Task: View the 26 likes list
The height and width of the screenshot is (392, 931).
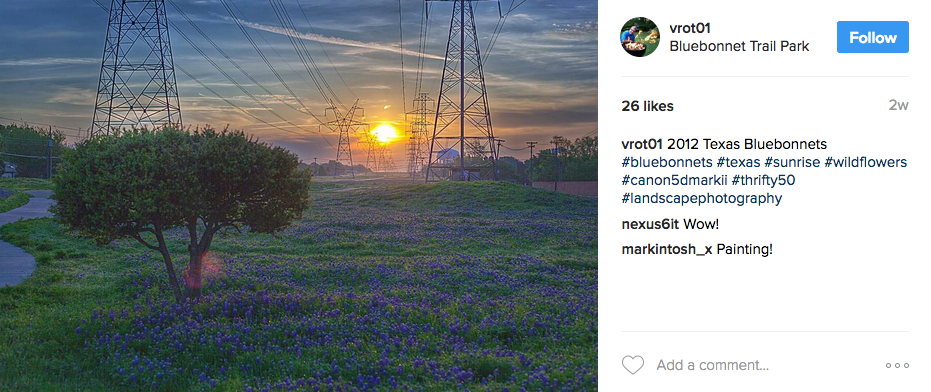Action: (x=647, y=106)
